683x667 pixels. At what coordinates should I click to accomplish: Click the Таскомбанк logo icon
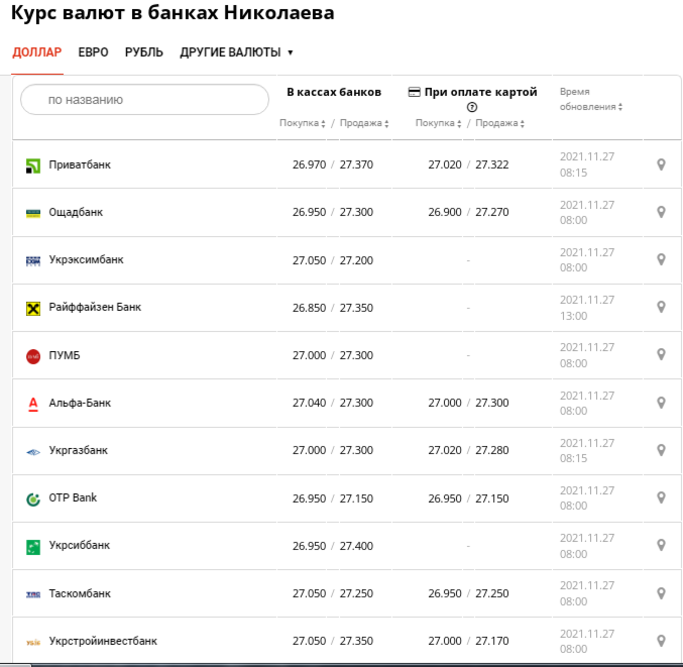click(33, 594)
